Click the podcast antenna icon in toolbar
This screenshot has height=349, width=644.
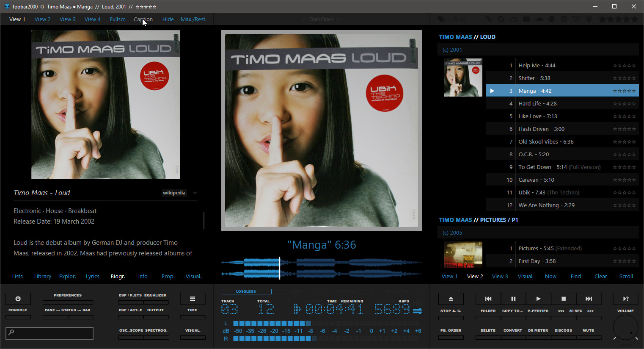pos(589,19)
